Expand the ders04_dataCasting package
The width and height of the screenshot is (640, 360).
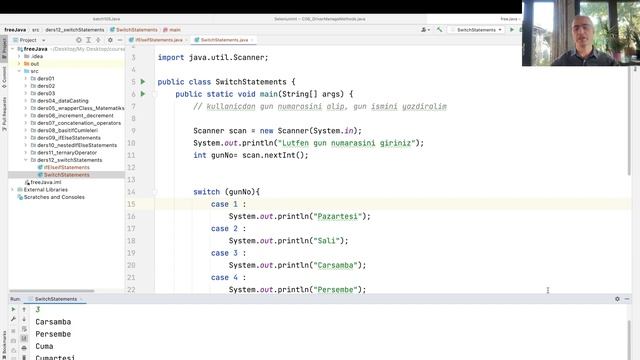click(26, 100)
